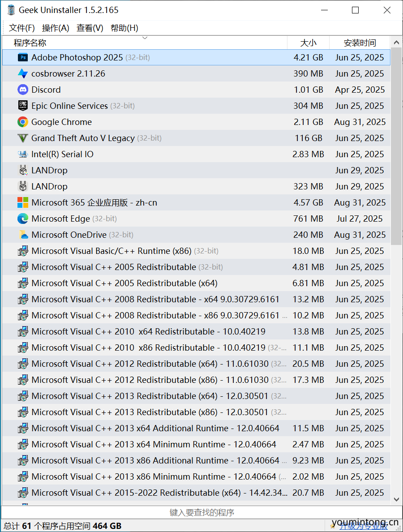The image size is (403, 532).
Task: Click the Visual C++ 2010 x86 Redistributable icon
Action: point(23,348)
